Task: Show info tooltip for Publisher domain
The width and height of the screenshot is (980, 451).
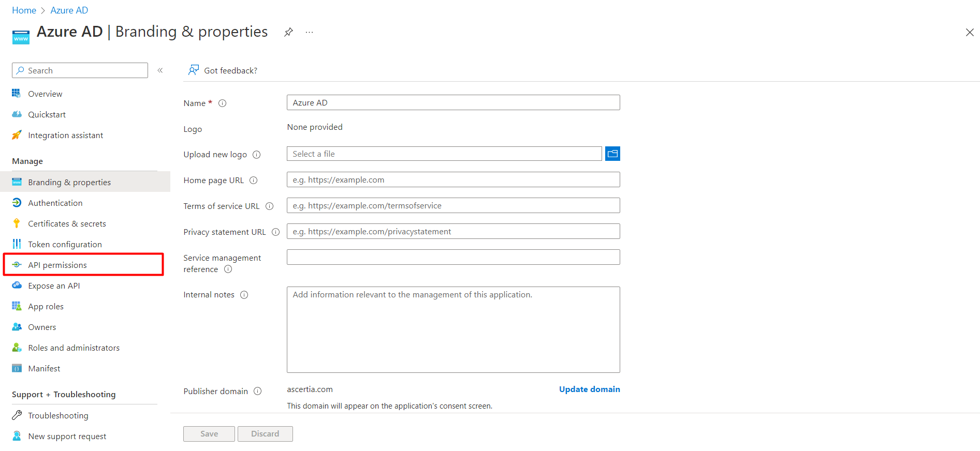Action: (x=257, y=392)
